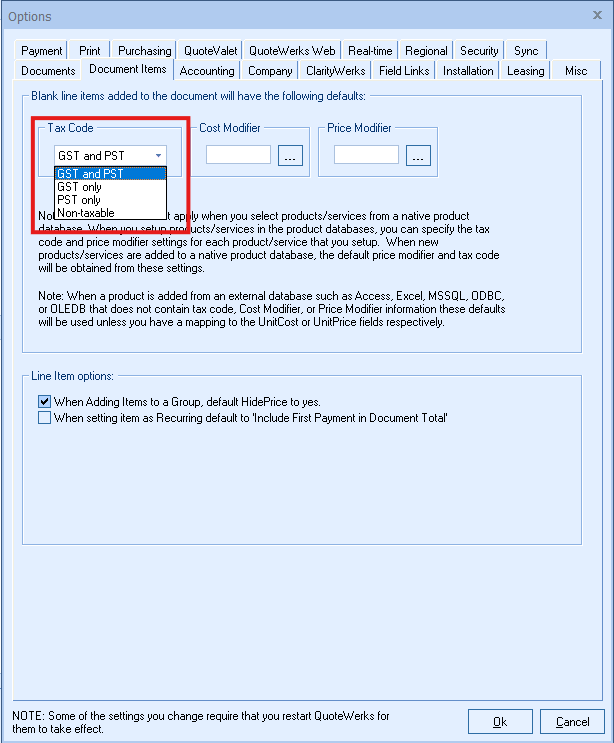Click the Cost Modifier text field
Screen dimensions: 614x743
[x=238, y=155]
